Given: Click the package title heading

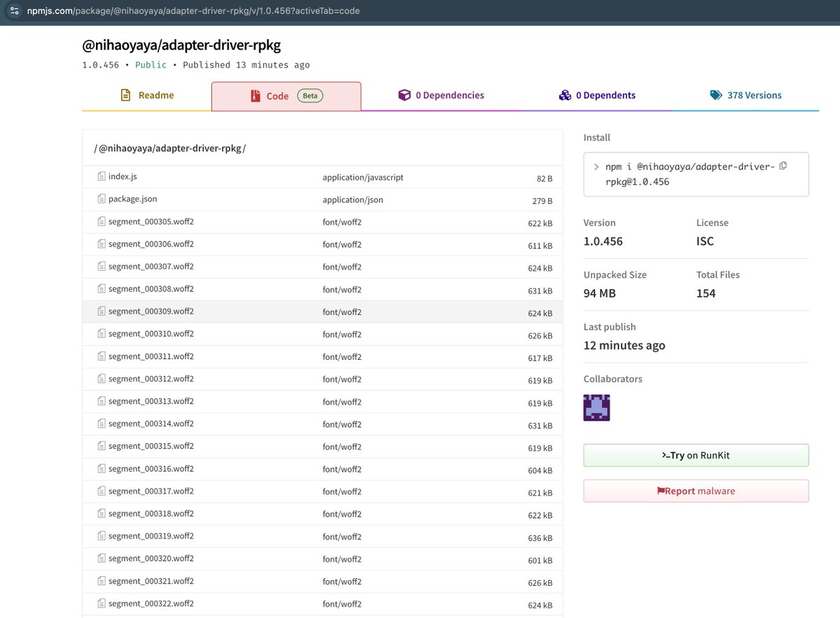Looking at the screenshot, I should (181, 45).
